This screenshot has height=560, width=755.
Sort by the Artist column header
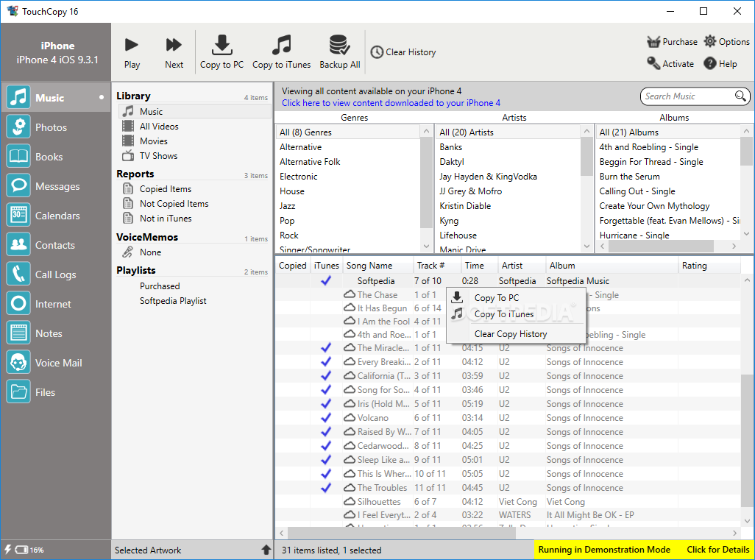click(x=522, y=266)
